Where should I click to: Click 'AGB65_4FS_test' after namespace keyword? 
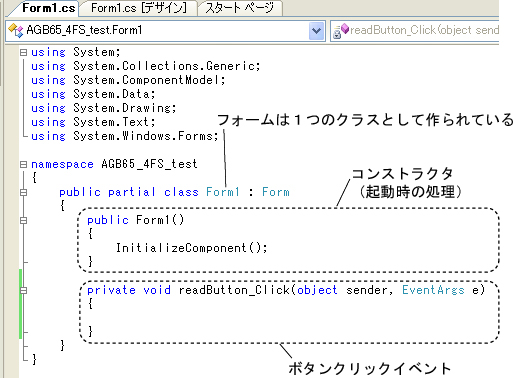click(x=149, y=164)
